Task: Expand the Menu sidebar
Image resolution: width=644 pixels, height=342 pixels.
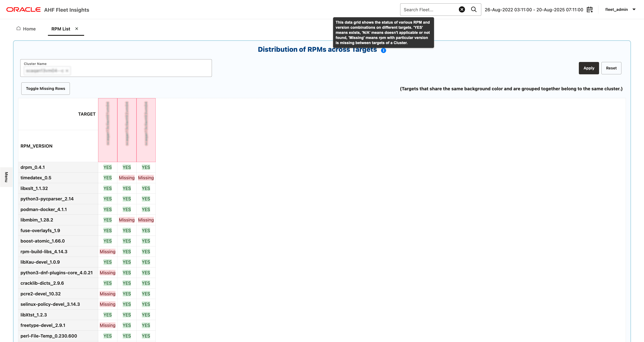Action: pos(6,177)
